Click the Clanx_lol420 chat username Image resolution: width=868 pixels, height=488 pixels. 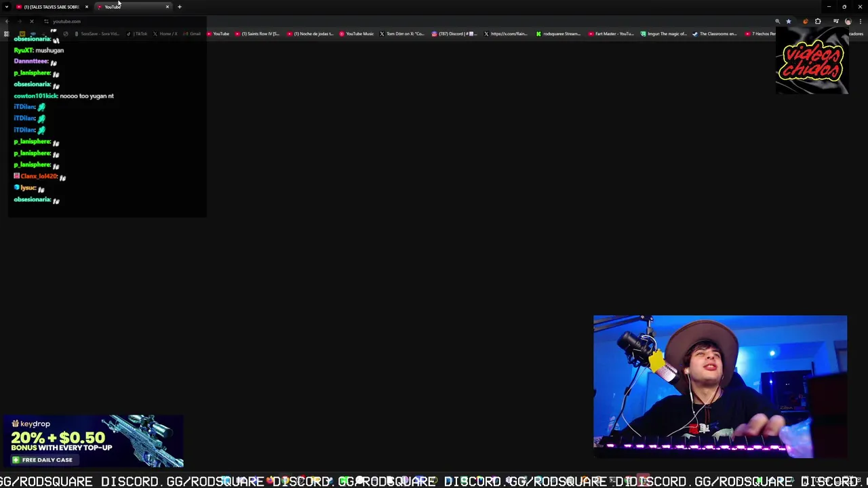click(39, 176)
